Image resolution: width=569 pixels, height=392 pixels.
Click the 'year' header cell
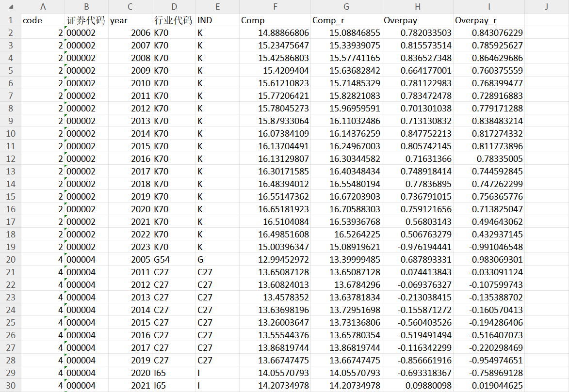click(x=130, y=20)
